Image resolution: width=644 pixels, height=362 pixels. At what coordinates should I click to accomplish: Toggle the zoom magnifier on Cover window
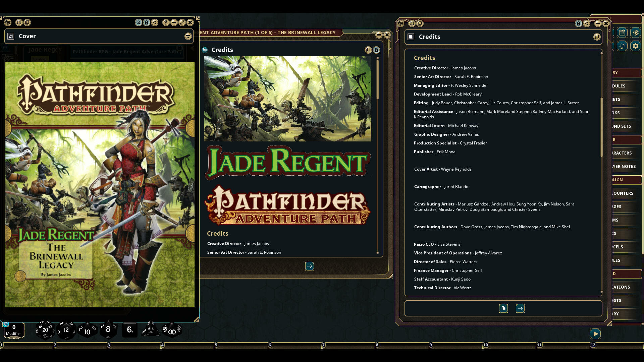[138, 22]
